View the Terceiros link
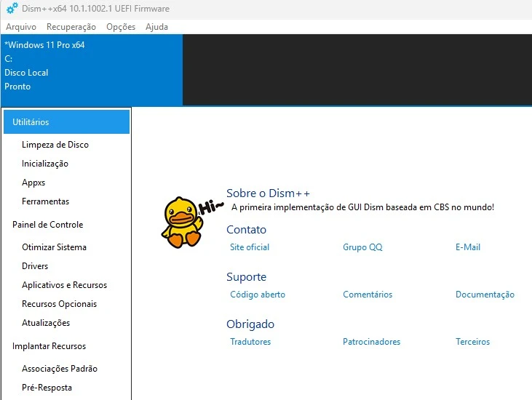The height and width of the screenshot is (400, 532). (x=472, y=342)
